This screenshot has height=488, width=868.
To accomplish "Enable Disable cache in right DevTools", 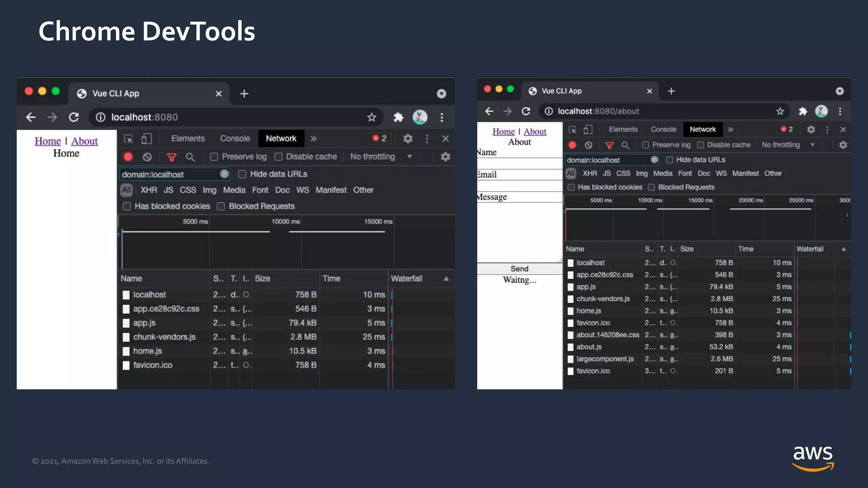I will [x=701, y=145].
